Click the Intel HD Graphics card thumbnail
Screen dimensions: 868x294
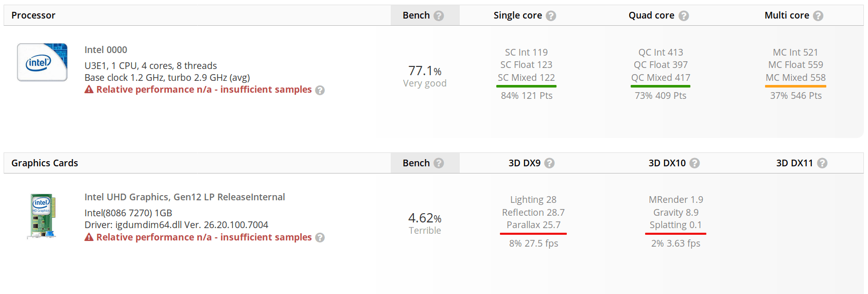[x=42, y=216]
